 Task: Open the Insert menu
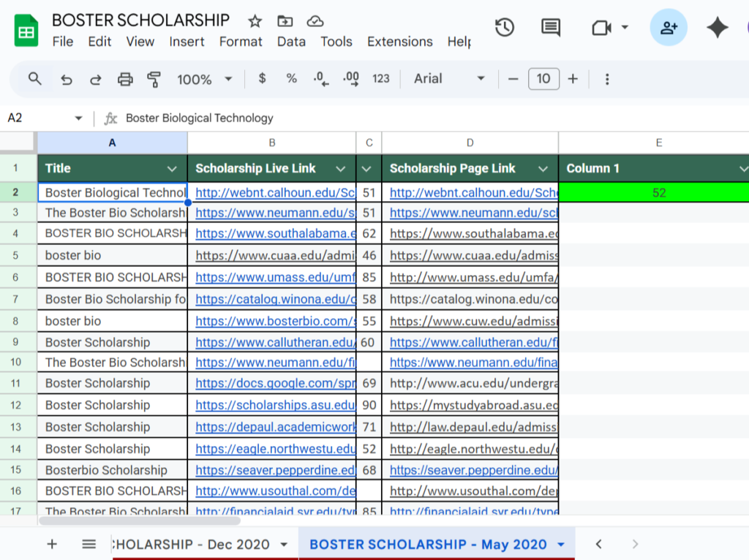coord(187,42)
